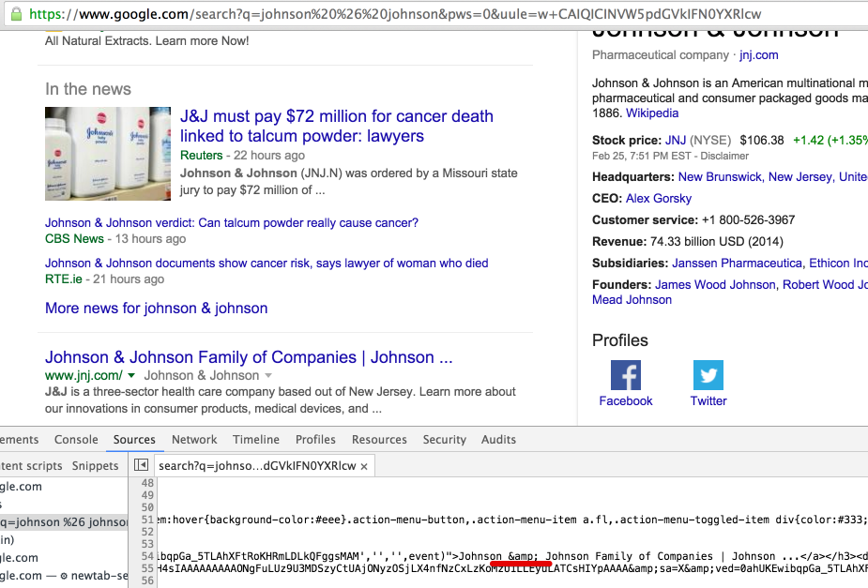Open the RTE.ie documents show cancer risk link
The height and width of the screenshot is (588, 868).
[x=266, y=264]
